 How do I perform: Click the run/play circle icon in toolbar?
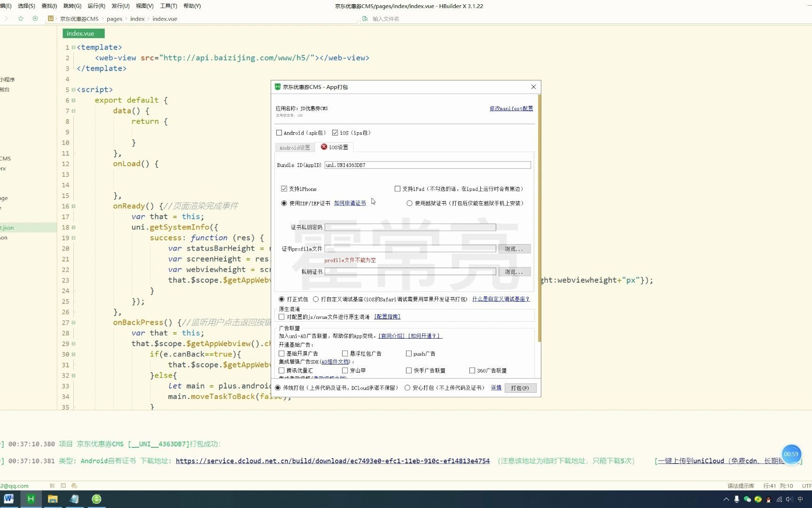pos(35,19)
